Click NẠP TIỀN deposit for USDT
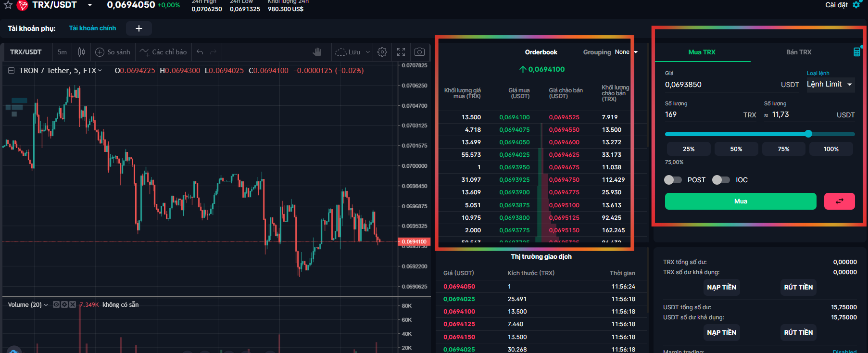 point(721,332)
